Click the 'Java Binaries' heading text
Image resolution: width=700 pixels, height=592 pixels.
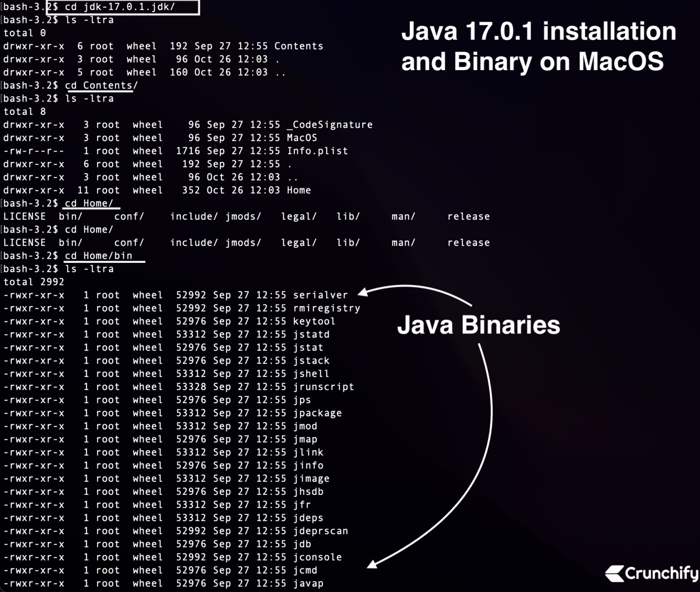[x=479, y=325]
